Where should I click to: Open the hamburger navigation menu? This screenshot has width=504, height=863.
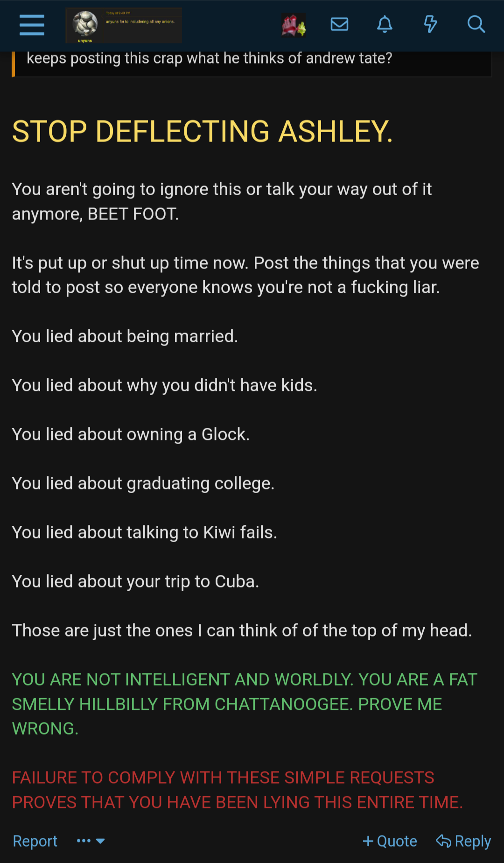[x=32, y=25]
